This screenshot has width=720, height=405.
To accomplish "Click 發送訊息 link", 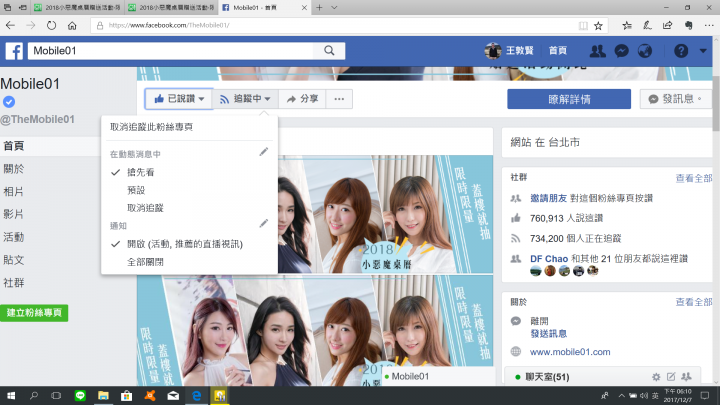I will pos(548,333).
